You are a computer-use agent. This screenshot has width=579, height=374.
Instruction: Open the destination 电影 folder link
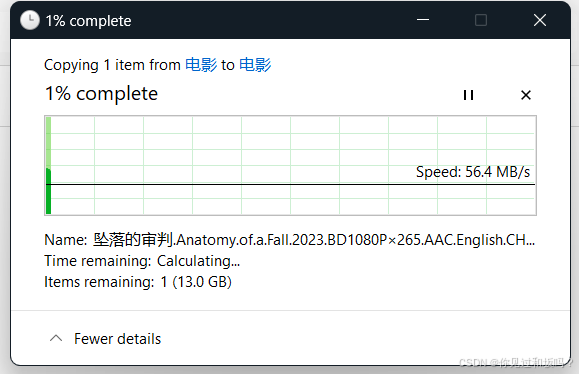pos(255,65)
